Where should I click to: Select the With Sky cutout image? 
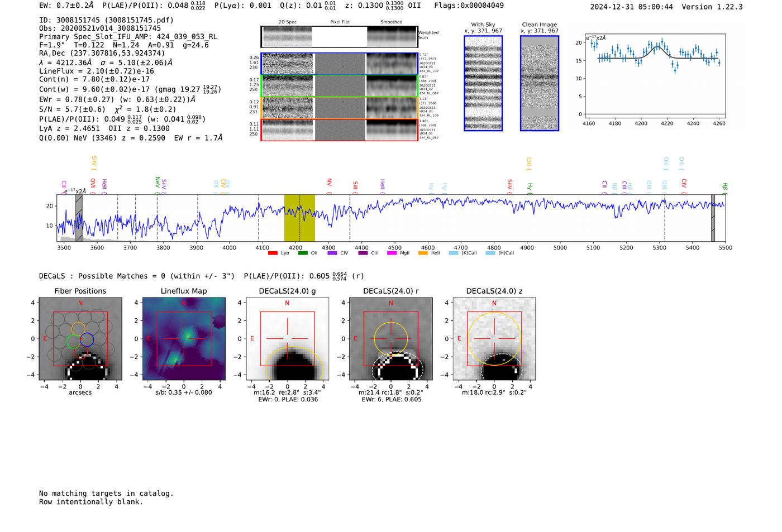pos(483,83)
